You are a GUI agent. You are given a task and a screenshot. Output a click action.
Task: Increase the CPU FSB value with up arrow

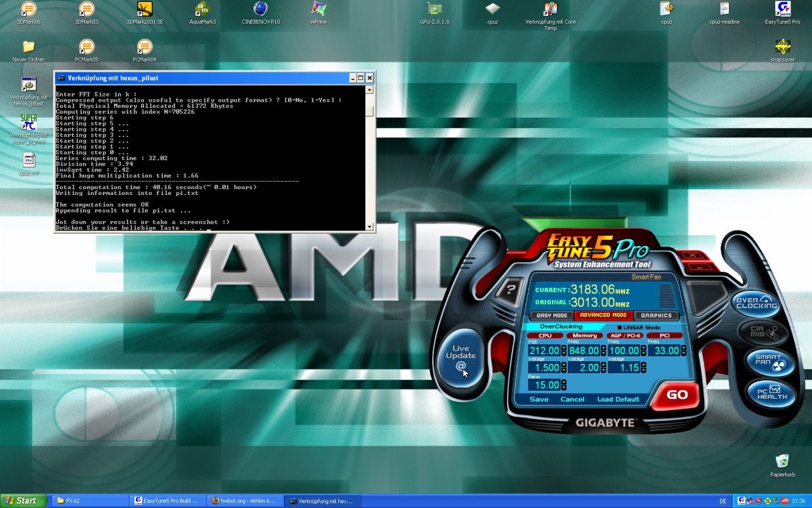point(564,347)
